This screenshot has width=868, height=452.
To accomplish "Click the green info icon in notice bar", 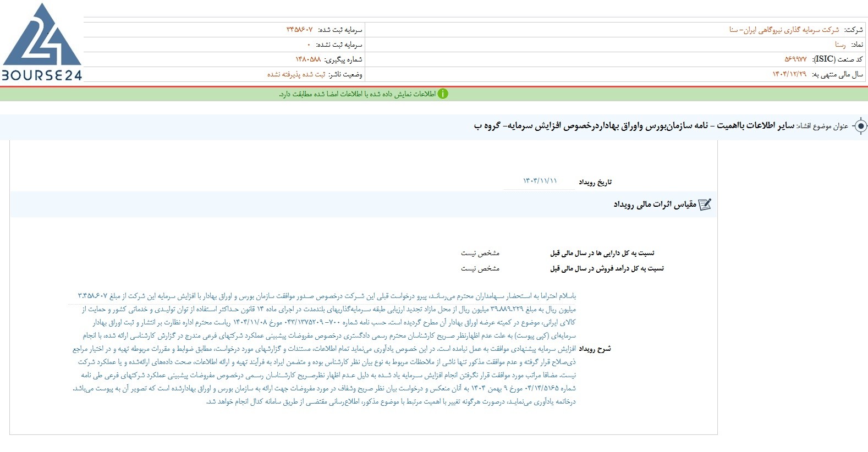I will (443, 94).
